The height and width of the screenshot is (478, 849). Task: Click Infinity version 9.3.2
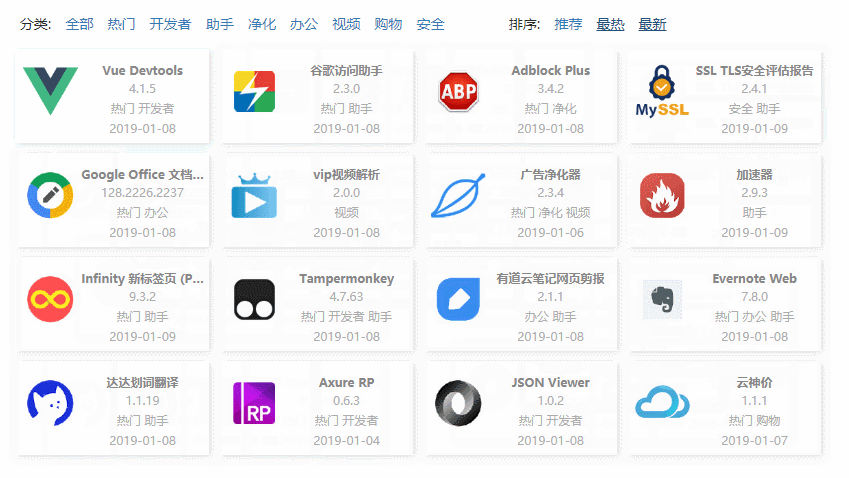[x=142, y=297]
